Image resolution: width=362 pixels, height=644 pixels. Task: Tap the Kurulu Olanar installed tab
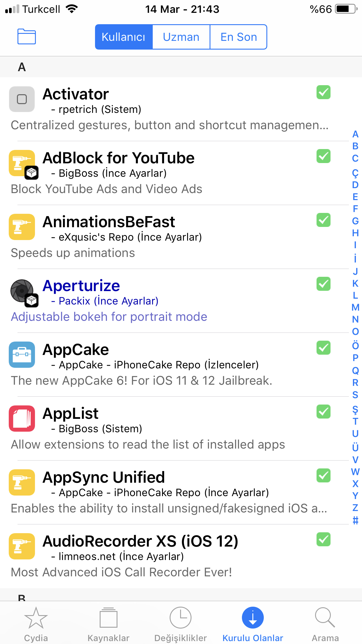(253, 624)
